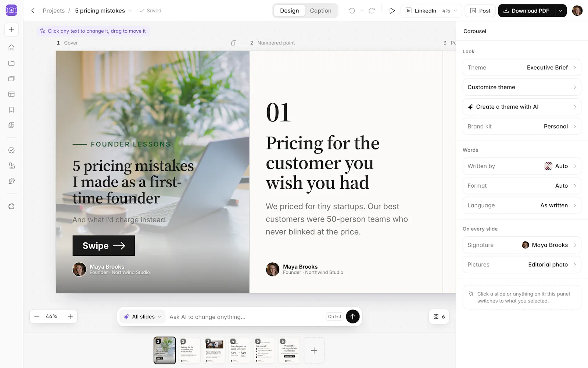Open the Home icon in sidebar
The width and height of the screenshot is (588, 368).
11,47
